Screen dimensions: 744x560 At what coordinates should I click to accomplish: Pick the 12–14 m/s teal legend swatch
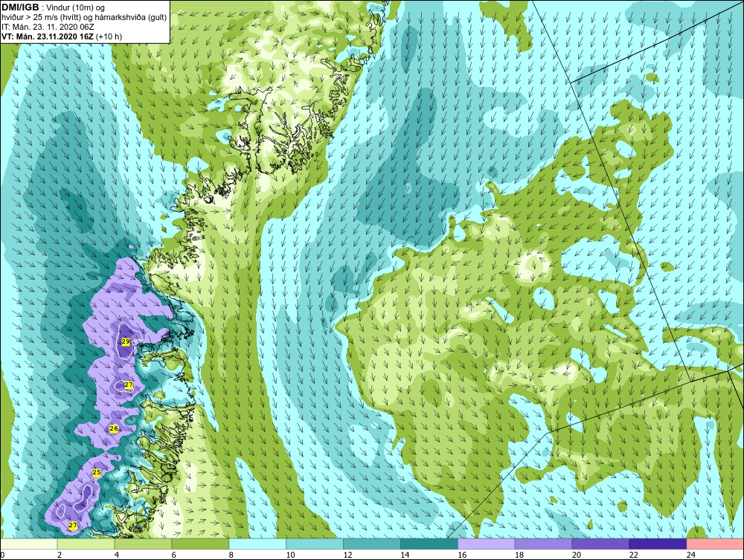pos(372,544)
